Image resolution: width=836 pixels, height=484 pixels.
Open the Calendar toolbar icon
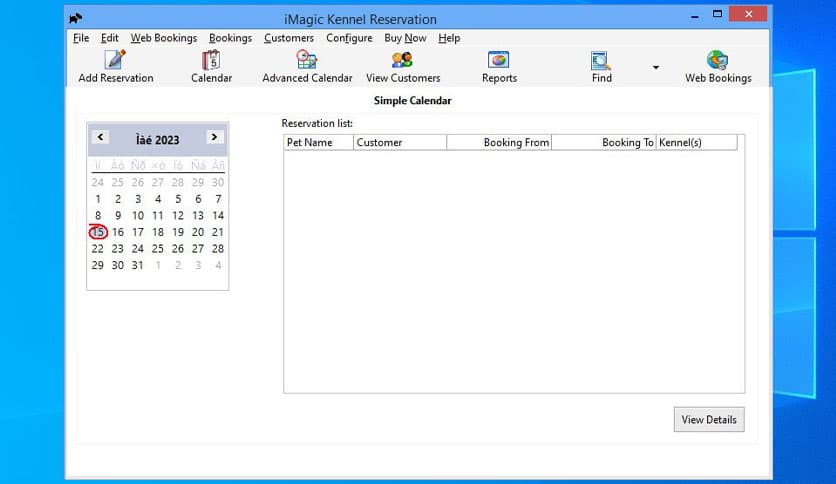coord(211,67)
